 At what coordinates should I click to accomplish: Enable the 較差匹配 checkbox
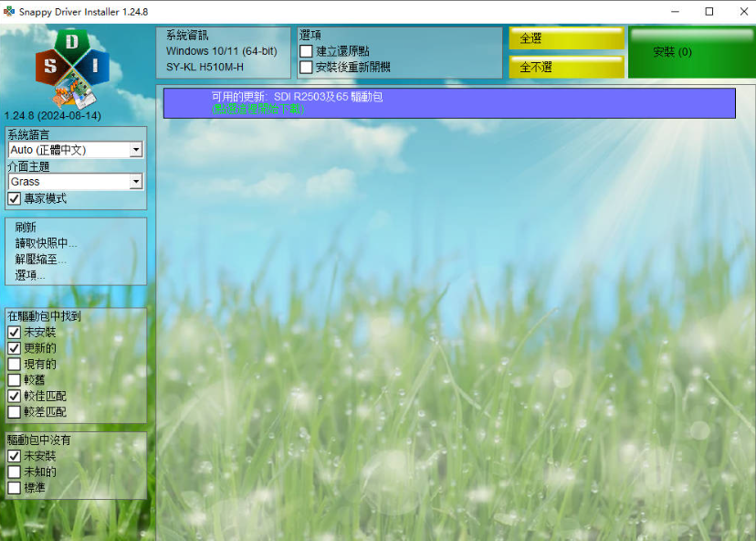point(15,412)
